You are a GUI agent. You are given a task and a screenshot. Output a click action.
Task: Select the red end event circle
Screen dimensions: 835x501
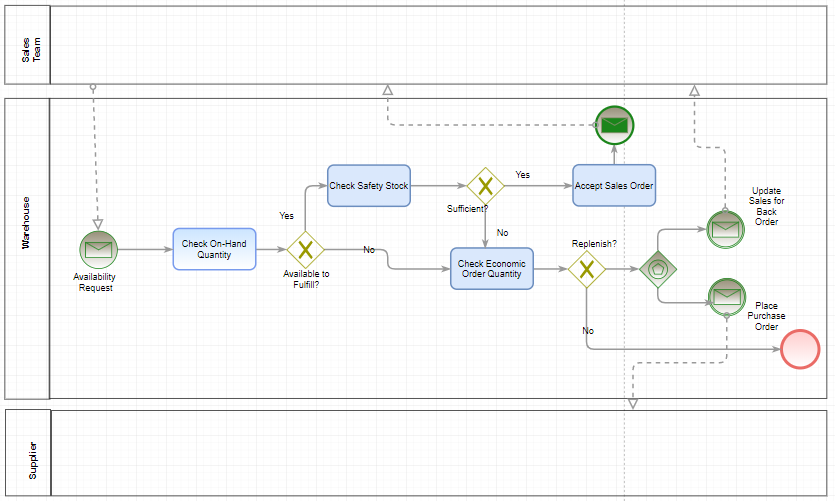tap(800, 349)
